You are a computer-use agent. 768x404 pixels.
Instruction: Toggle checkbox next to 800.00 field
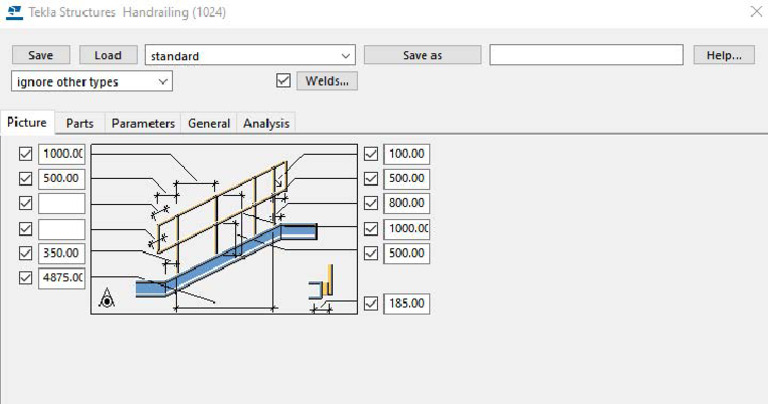(371, 203)
